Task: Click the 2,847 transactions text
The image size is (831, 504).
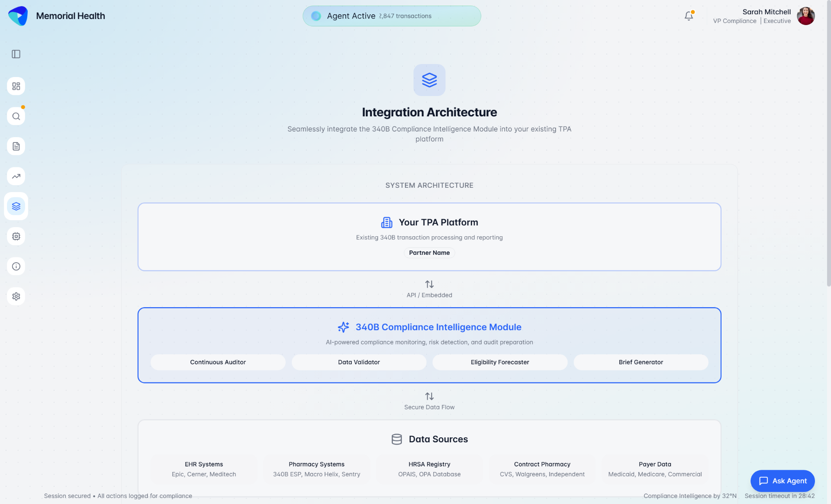Action: coord(405,16)
